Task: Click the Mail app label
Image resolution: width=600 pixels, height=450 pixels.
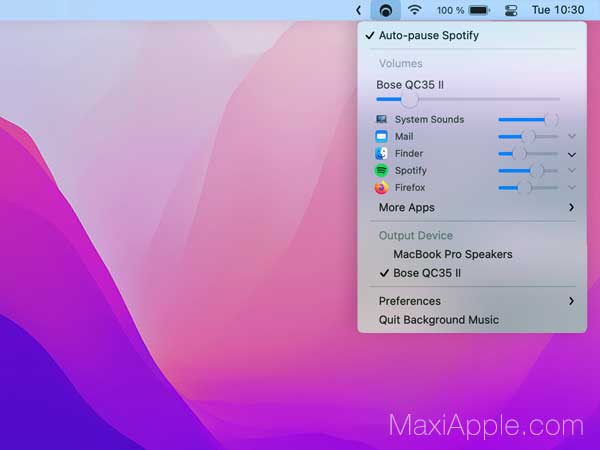Action: pyautogui.click(x=404, y=137)
